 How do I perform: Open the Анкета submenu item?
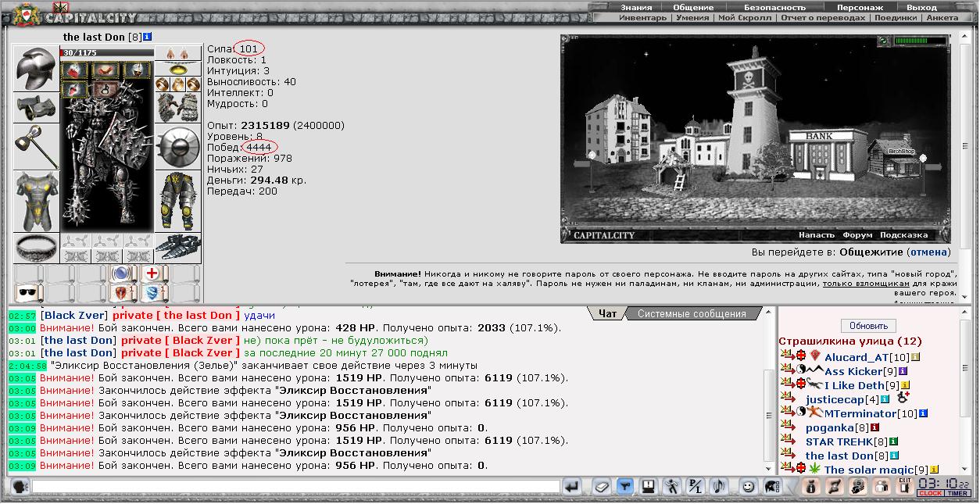[942, 17]
